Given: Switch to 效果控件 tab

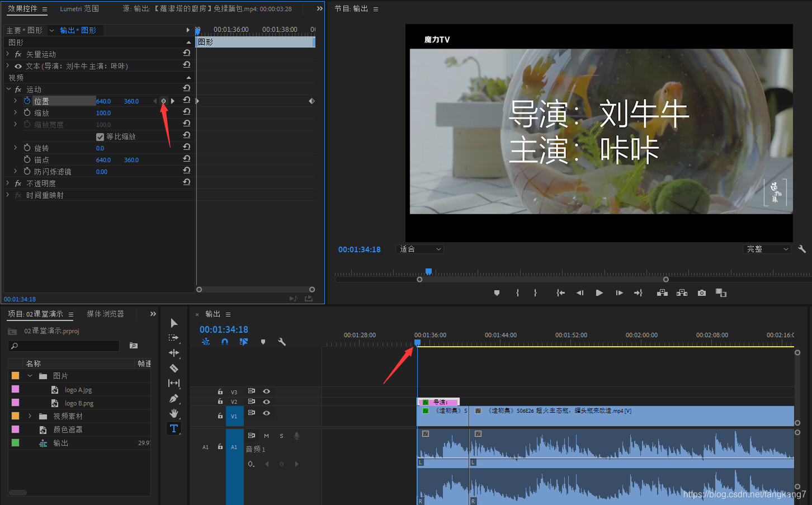Looking at the screenshot, I should [x=22, y=9].
